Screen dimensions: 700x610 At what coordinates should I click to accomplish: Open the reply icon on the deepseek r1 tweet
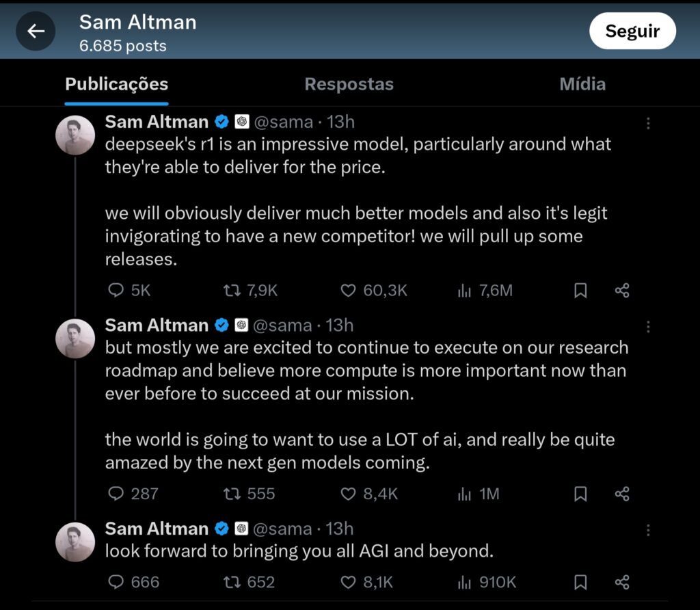pyautogui.click(x=115, y=290)
